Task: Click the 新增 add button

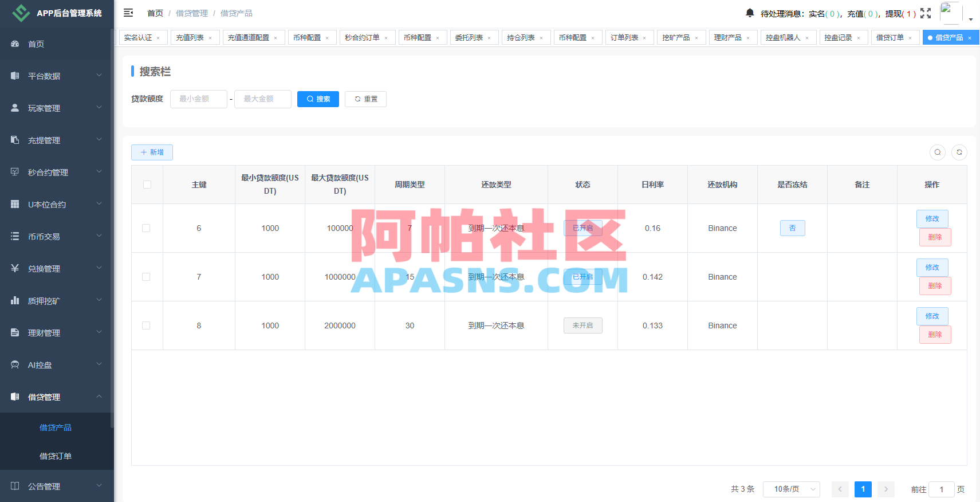Action: [x=152, y=152]
